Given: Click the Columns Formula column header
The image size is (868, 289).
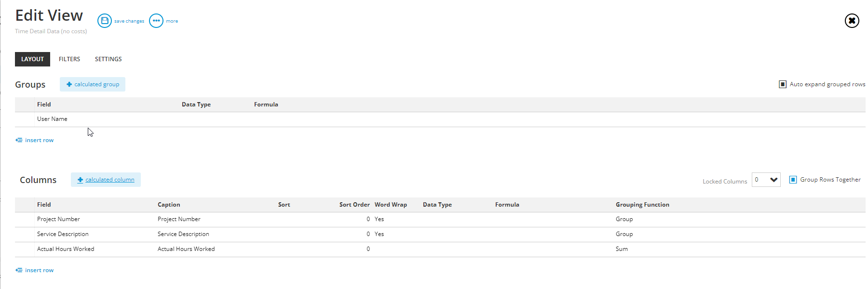Looking at the screenshot, I should point(507,205).
